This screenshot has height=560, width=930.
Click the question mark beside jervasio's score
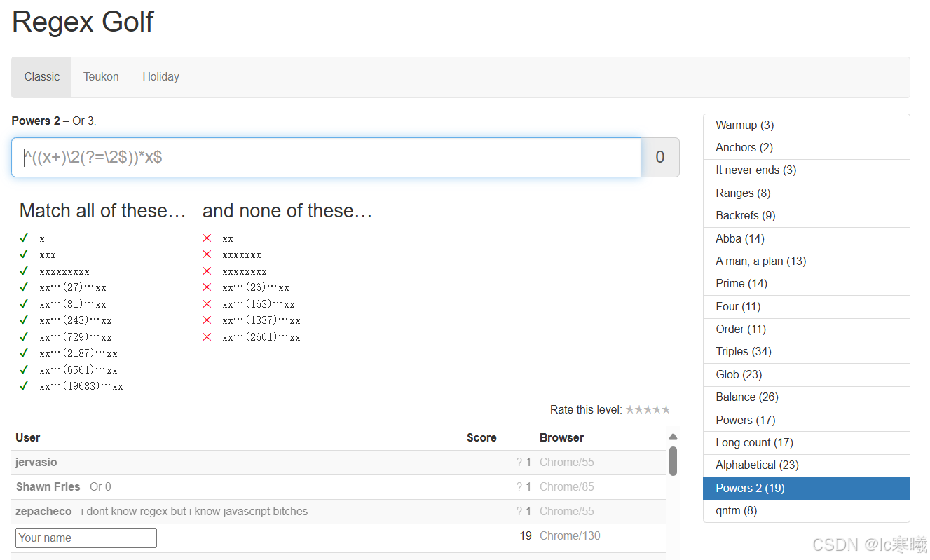click(519, 463)
